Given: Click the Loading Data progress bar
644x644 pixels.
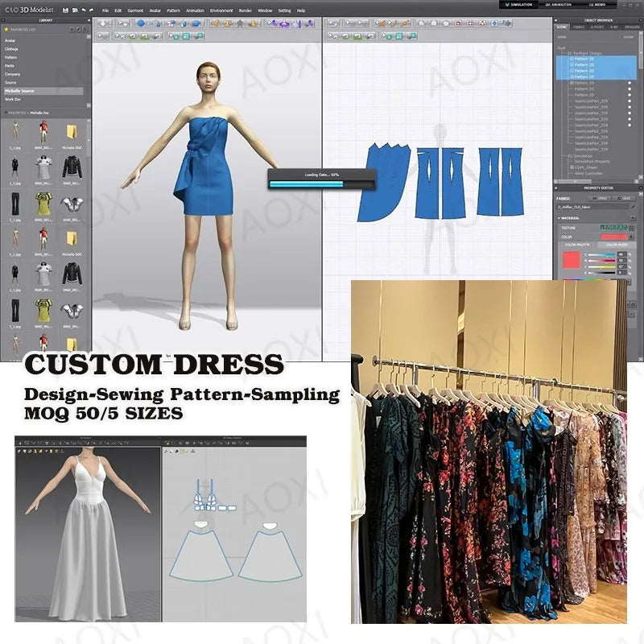Looking at the screenshot, I should coord(320,184).
